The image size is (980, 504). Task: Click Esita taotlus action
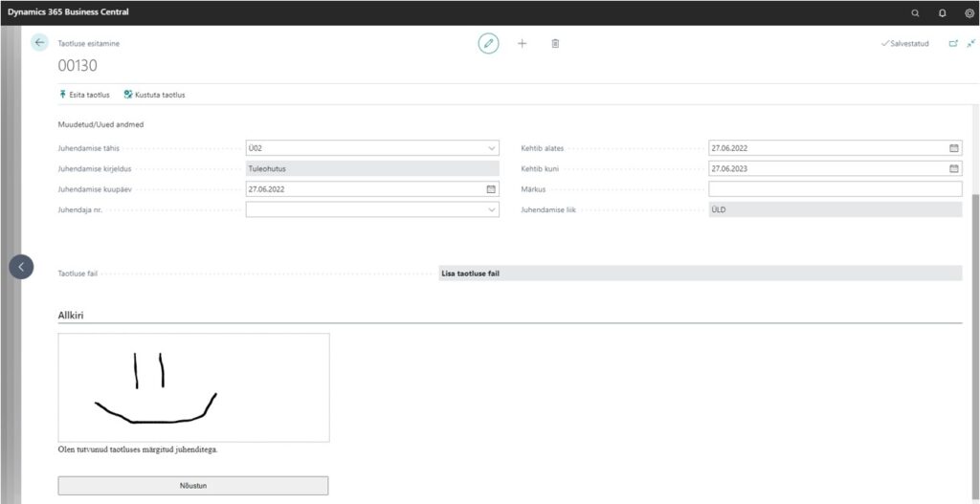coord(84,95)
